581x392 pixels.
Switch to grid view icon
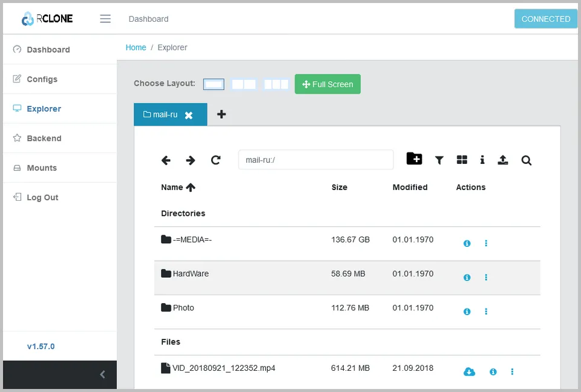pos(462,160)
